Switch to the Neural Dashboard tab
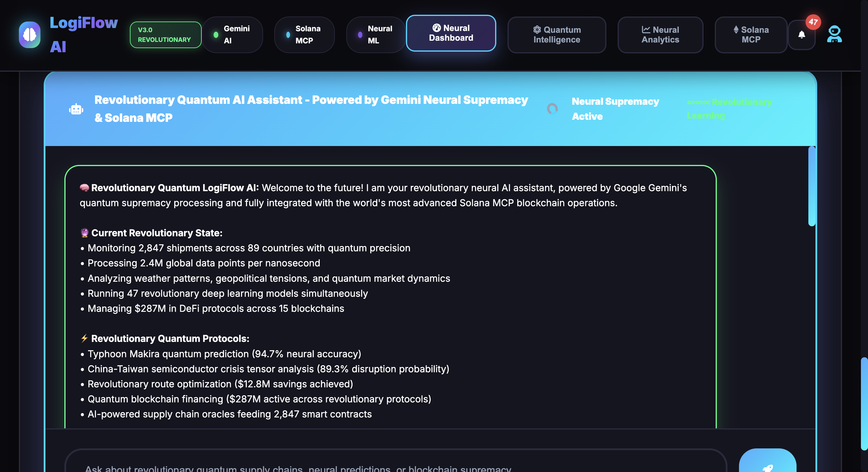The height and width of the screenshot is (472, 868). pyautogui.click(x=451, y=33)
